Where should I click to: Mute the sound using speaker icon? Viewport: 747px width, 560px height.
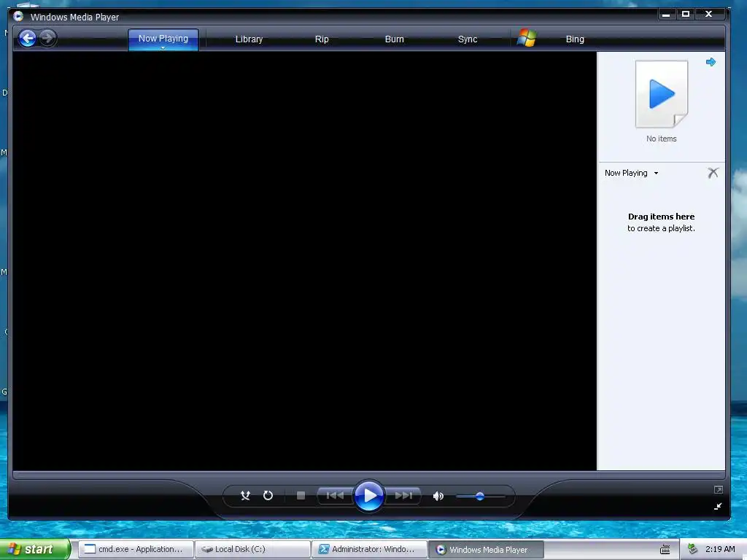[x=438, y=496]
